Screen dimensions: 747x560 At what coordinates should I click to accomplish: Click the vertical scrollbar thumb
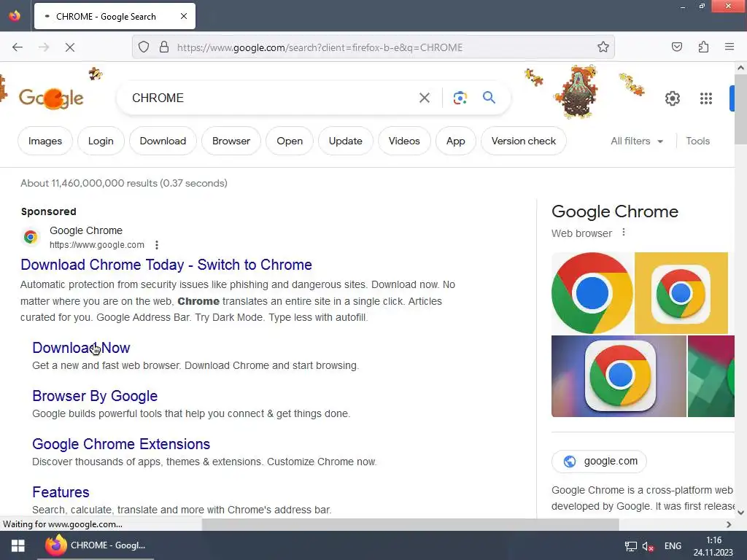(x=740, y=109)
